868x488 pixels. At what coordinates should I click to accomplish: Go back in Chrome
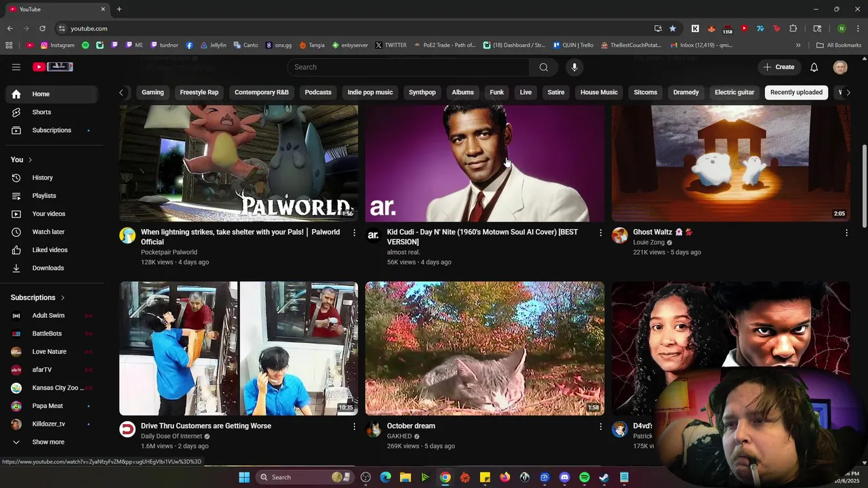(9, 28)
